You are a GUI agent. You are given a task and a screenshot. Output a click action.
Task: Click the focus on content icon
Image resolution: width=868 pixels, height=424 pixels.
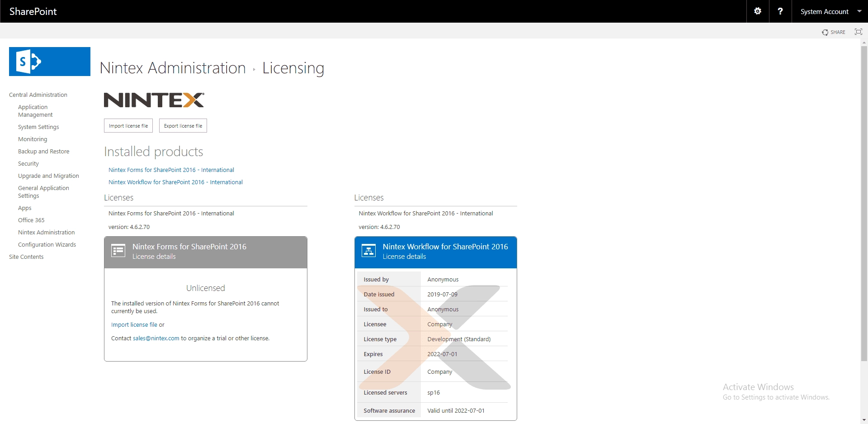coord(858,32)
